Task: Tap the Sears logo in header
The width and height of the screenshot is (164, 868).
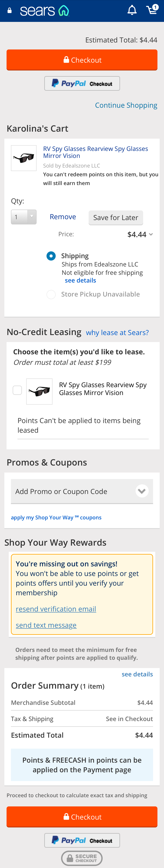Action: click(44, 11)
